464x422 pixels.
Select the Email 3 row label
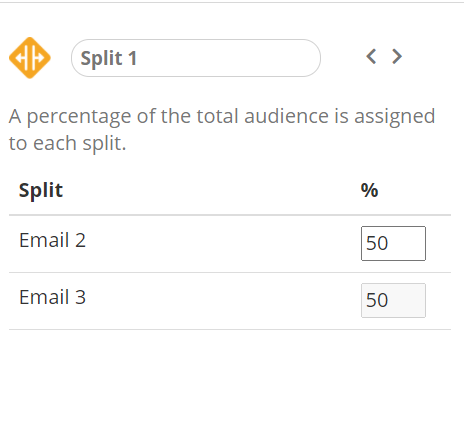coord(52,297)
